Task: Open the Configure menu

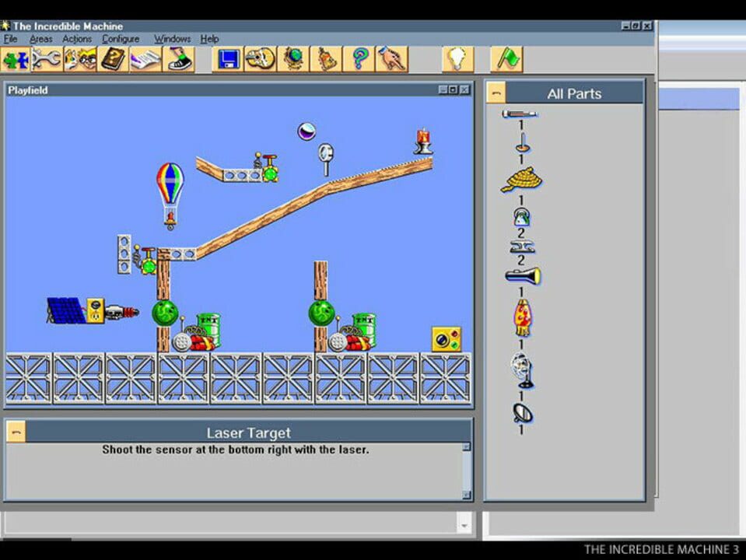Action: click(x=121, y=39)
